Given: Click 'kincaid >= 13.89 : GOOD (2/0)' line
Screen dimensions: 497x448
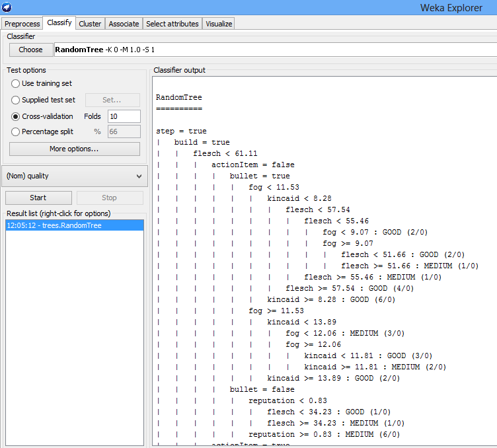Looking at the screenshot, I should pyautogui.click(x=333, y=379).
